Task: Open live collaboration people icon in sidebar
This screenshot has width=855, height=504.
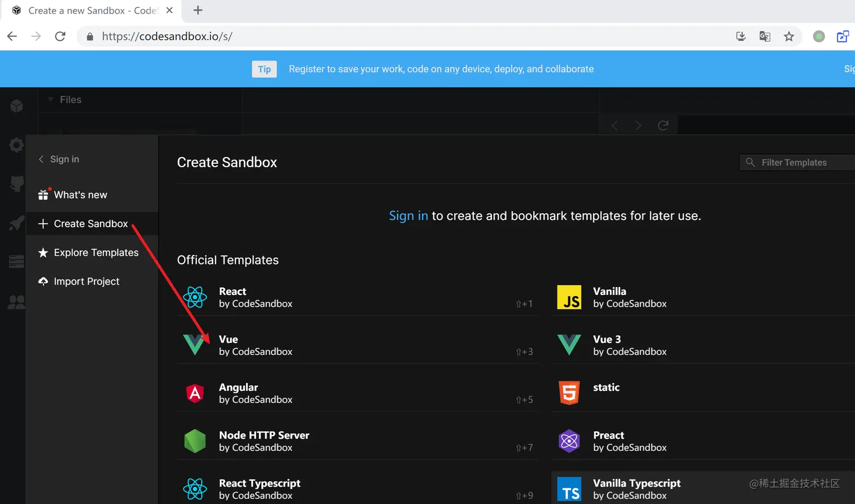Action: click(16, 302)
